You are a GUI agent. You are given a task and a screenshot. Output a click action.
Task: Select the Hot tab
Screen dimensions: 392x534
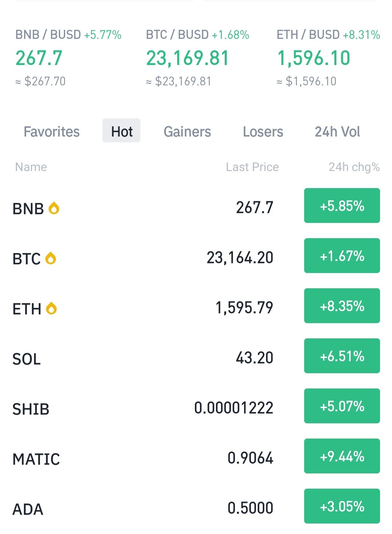pyautogui.click(x=122, y=131)
